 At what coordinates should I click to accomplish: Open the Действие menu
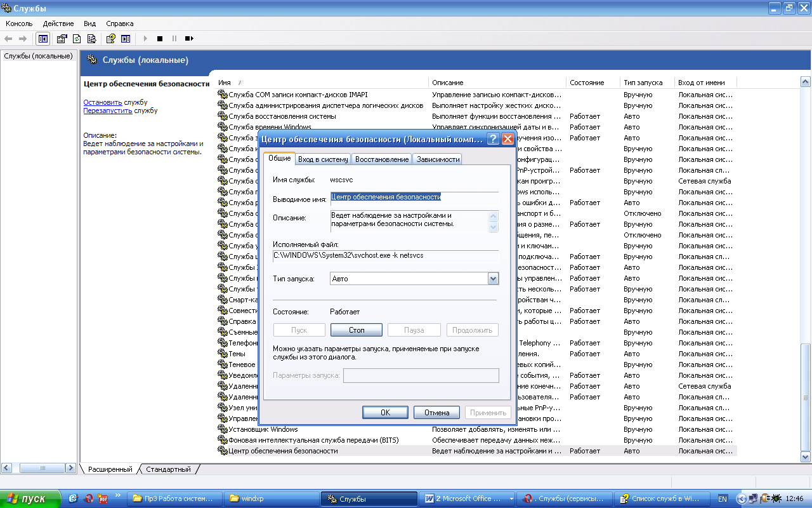pyautogui.click(x=58, y=23)
